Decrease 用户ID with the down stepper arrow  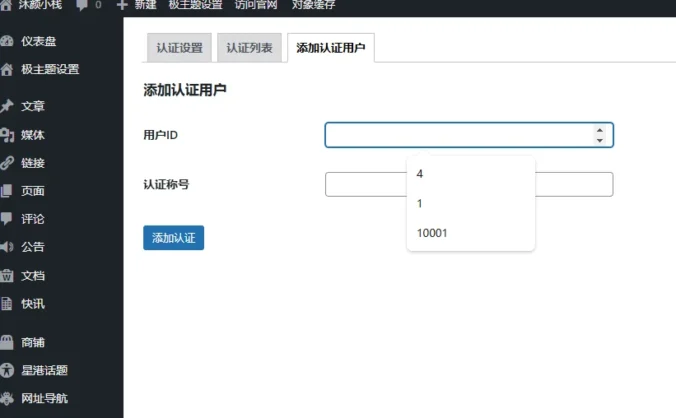599,140
